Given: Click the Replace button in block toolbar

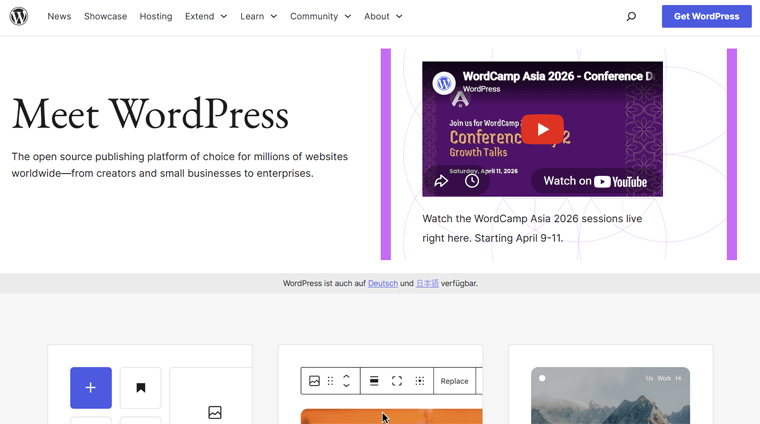Looking at the screenshot, I should click(x=454, y=381).
